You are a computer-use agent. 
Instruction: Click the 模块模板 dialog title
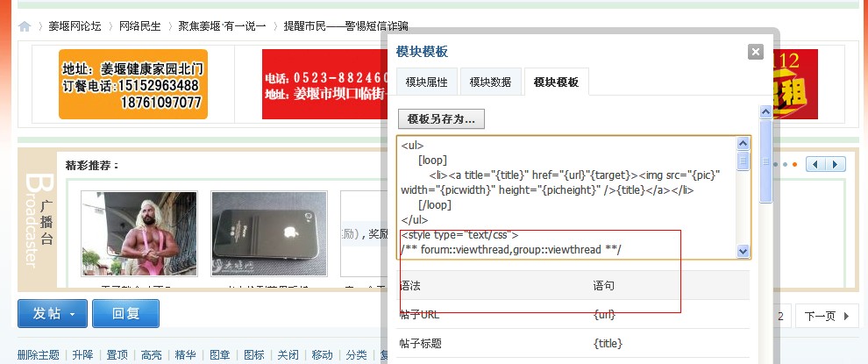423,52
